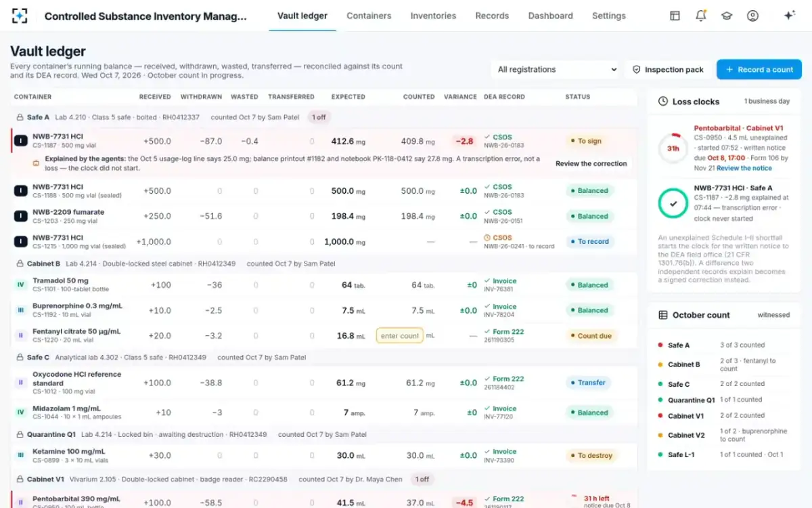Click the Safe A lock icon
This screenshot has width=812, height=508.
(x=20, y=117)
